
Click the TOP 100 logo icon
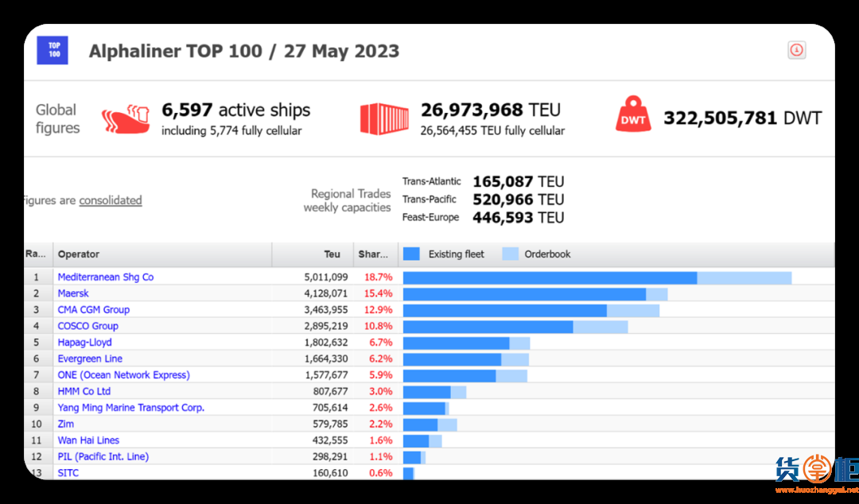pos(52,50)
